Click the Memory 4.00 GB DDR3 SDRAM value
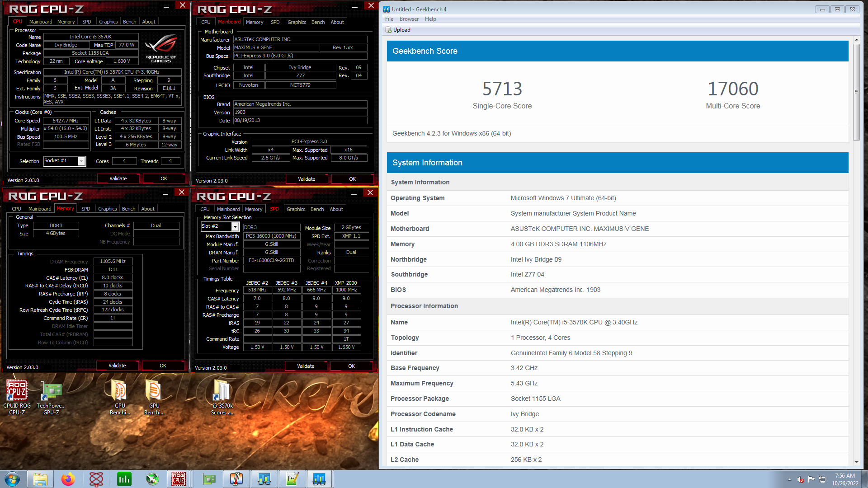The height and width of the screenshot is (488, 868). coord(558,244)
